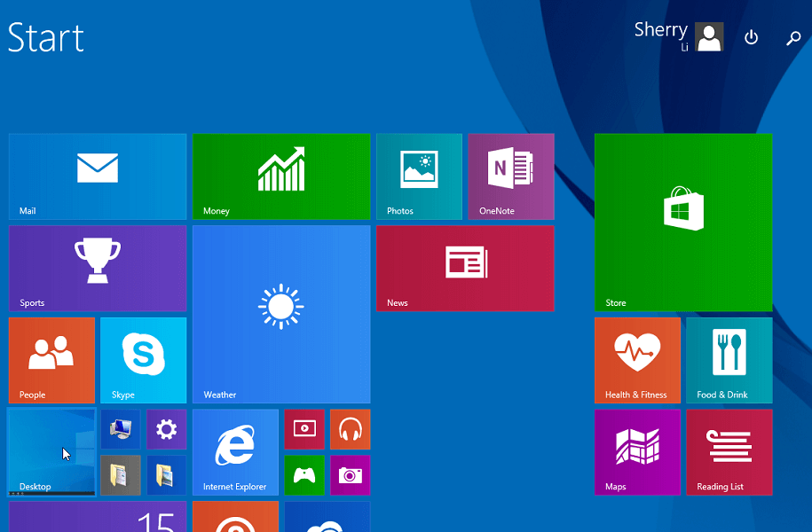Open the gray documents folder tile

coord(120,475)
